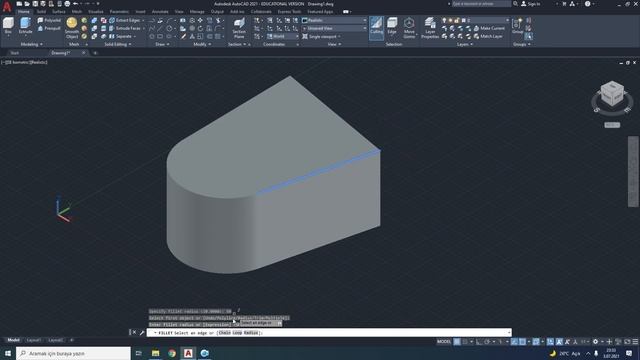Click the Separate solid tool
The width and height of the screenshot is (640, 360).
tap(121, 36)
